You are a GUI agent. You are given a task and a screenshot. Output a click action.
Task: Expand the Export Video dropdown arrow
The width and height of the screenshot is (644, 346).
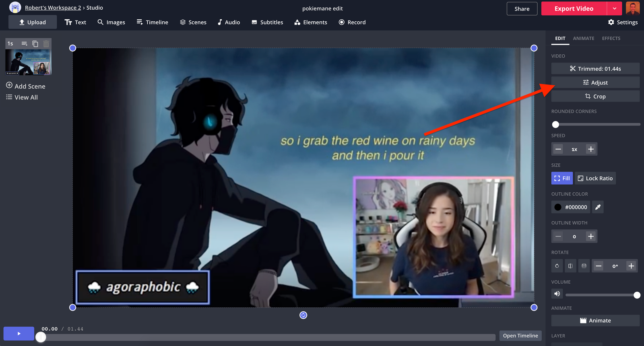pyautogui.click(x=614, y=8)
